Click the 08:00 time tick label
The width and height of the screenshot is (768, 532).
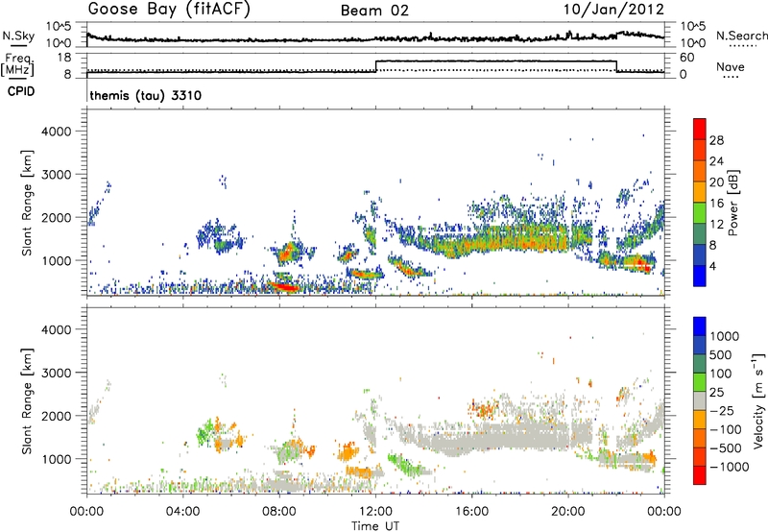point(279,512)
